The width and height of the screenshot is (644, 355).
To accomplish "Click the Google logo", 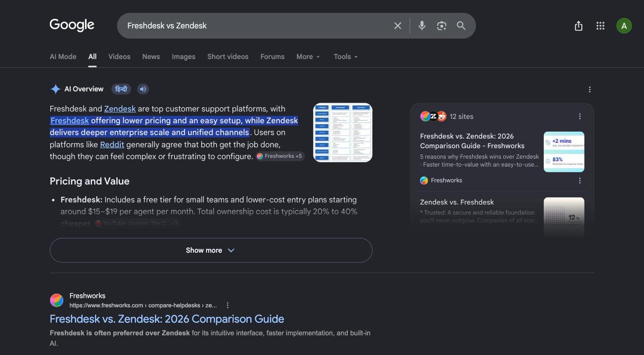I will [72, 25].
